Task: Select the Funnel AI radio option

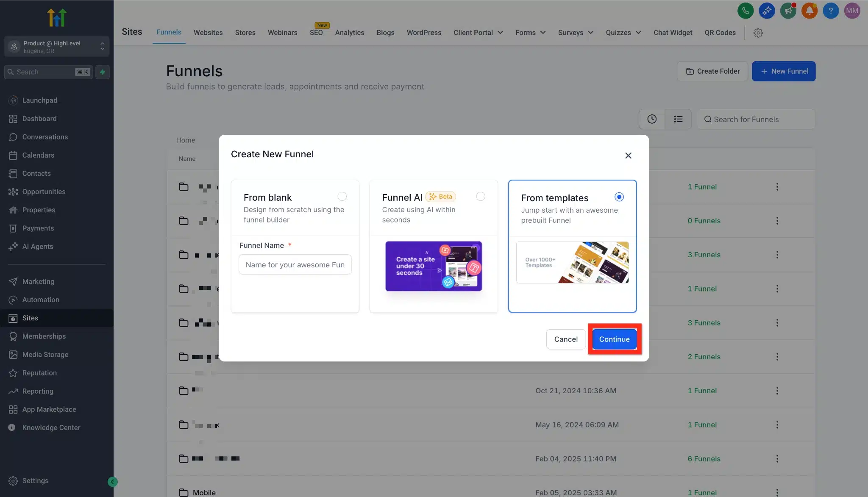Action: pyautogui.click(x=481, y=197)
